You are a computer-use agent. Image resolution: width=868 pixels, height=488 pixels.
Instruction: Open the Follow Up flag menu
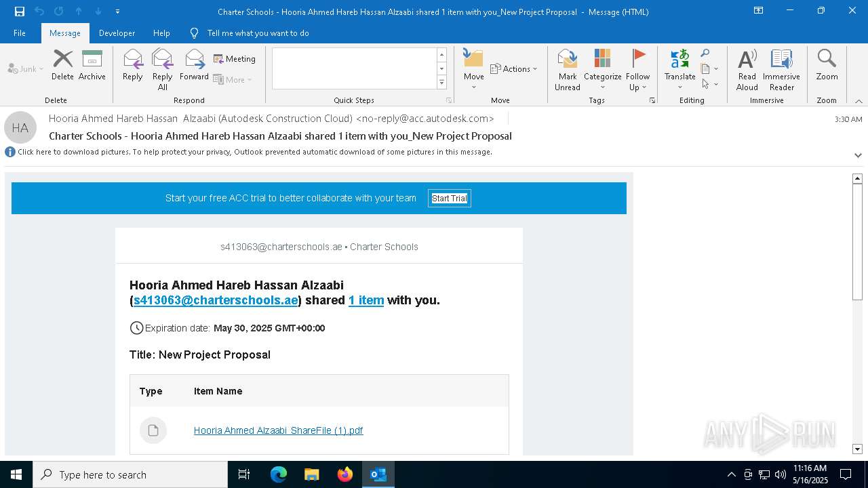(x=638, y=70)
